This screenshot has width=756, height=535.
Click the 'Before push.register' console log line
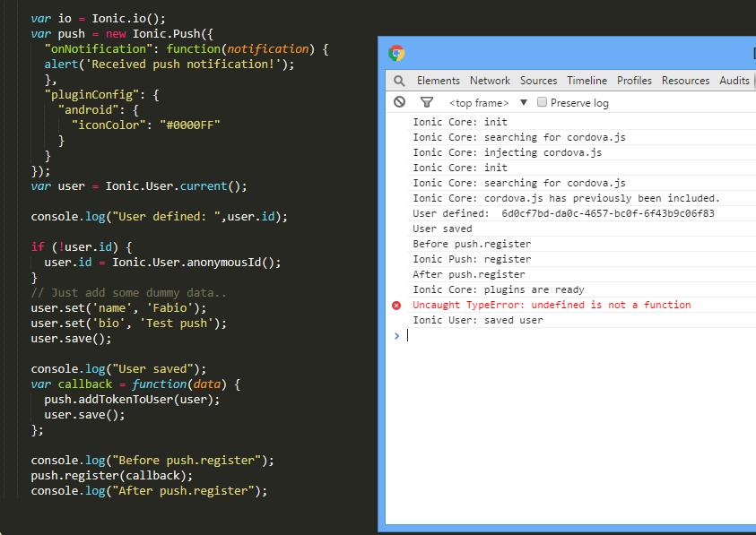pos(472,244)
